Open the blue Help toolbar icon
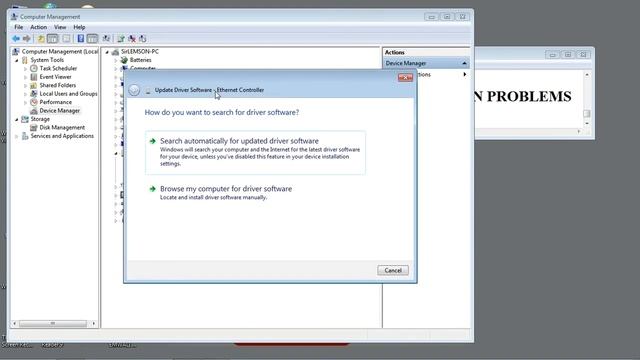Image resolution: width=640 pixels, height=360 pixels. 80,39
